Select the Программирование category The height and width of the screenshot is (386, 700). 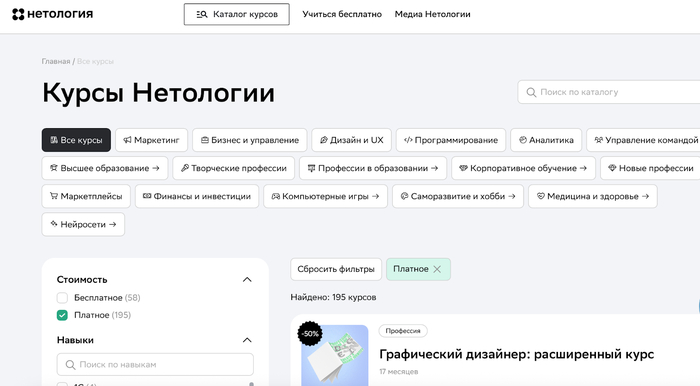[x=451, y=140]
